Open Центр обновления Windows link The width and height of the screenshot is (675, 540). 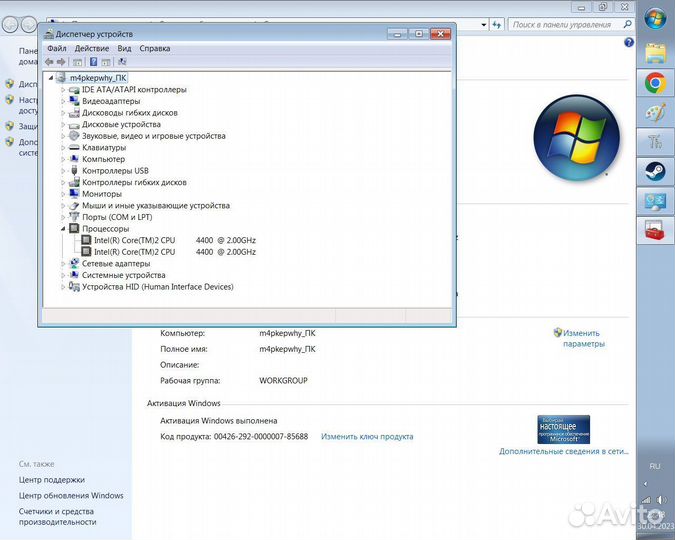[71, 496]
